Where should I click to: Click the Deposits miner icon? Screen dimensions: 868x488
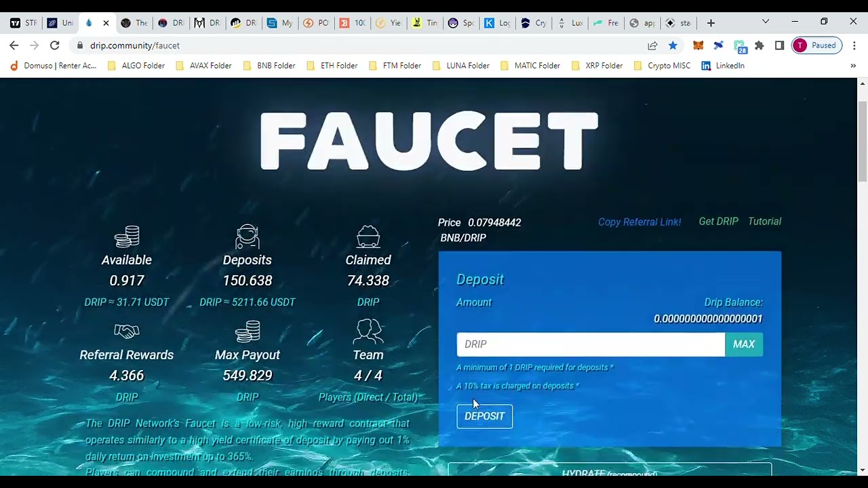[x=248, y=237]
